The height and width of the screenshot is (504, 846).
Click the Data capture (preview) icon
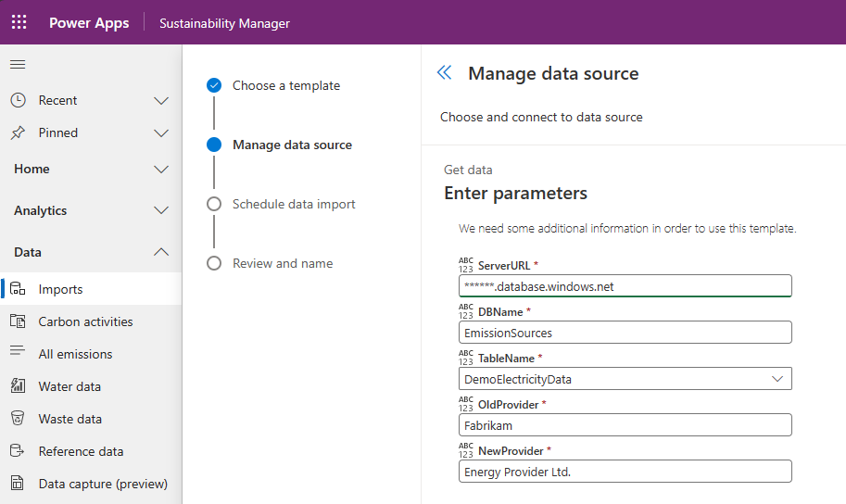(x=18, y=483)
